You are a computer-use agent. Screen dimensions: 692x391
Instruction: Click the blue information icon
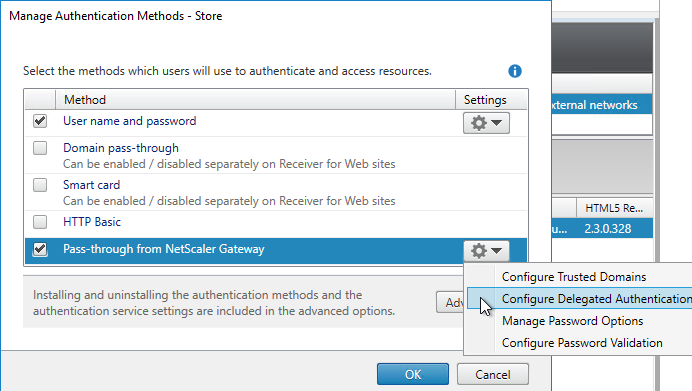515,71
